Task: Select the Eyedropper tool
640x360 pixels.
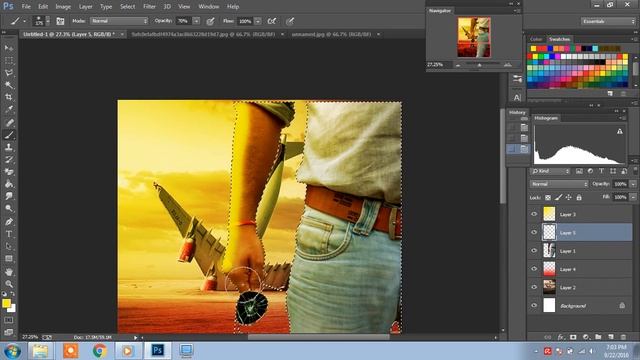Action: pyautogui.click(x=9, y=109)
